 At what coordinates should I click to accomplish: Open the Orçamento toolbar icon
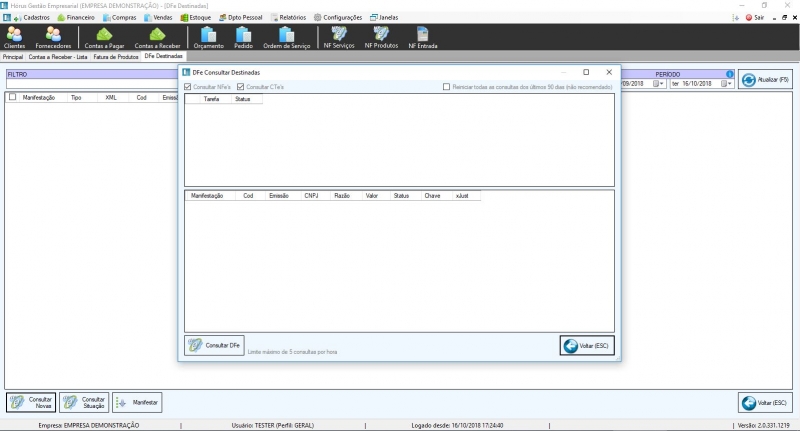point(209,37)
